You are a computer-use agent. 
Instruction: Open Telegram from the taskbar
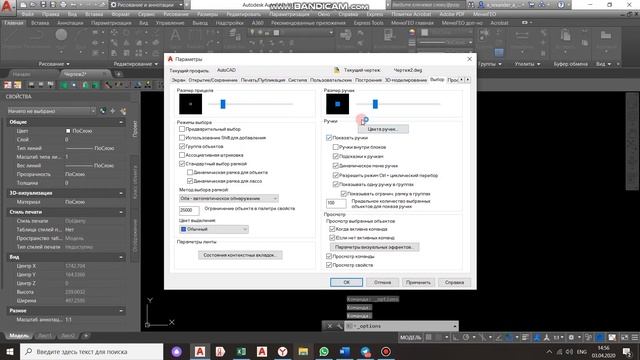point(365,351)
